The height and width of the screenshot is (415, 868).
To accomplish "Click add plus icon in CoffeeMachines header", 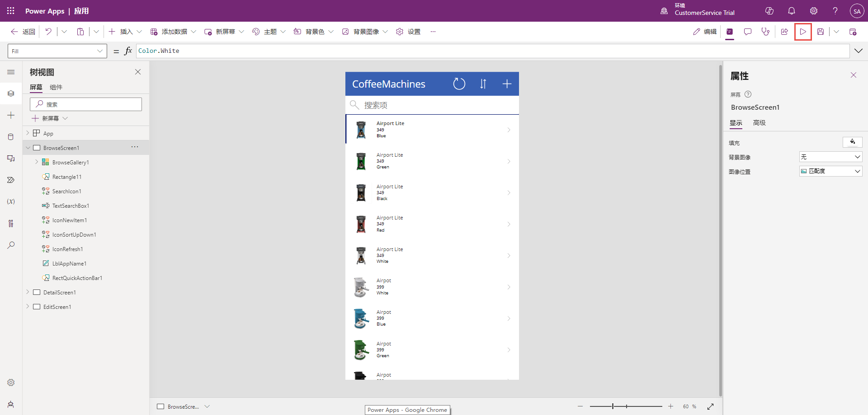I will [507, 84].
